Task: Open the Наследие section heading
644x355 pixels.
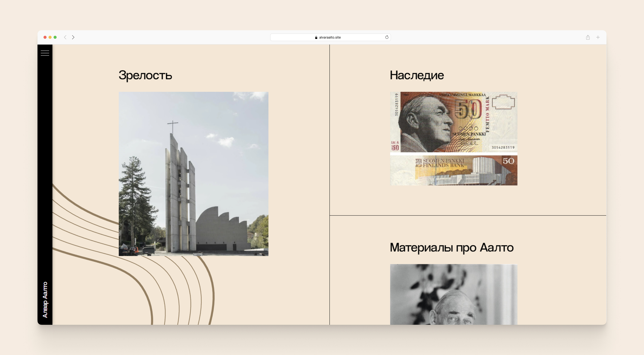Action: 417,75
